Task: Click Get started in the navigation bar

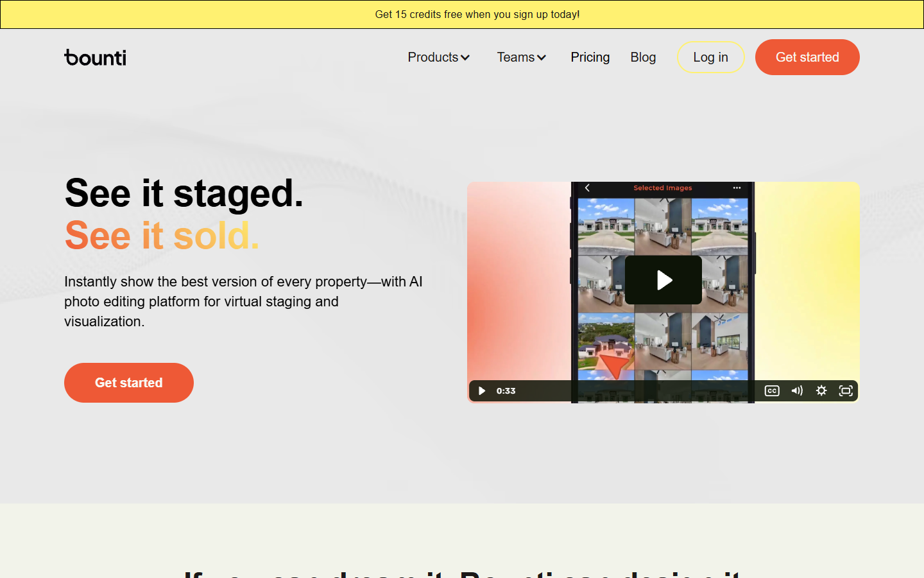Action: 807,57
